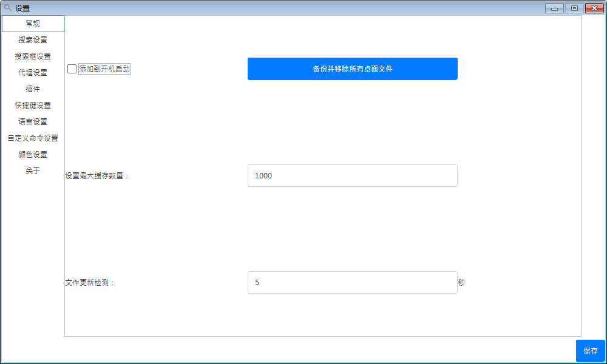Maximize the 设置 window
The height and width of the screenshot is (364, 607).
coord(574,8)
